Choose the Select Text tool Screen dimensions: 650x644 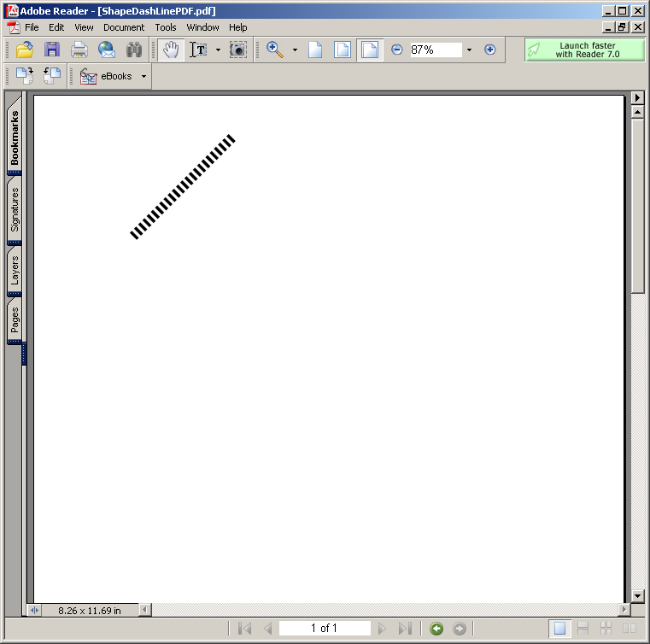pos(198,50)
